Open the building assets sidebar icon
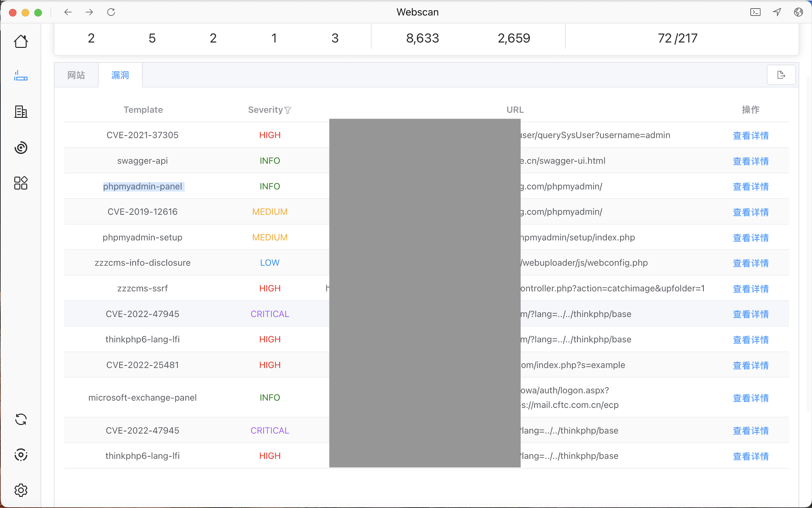812x508 pixels. pyautogui.click(x=21, y=112)
